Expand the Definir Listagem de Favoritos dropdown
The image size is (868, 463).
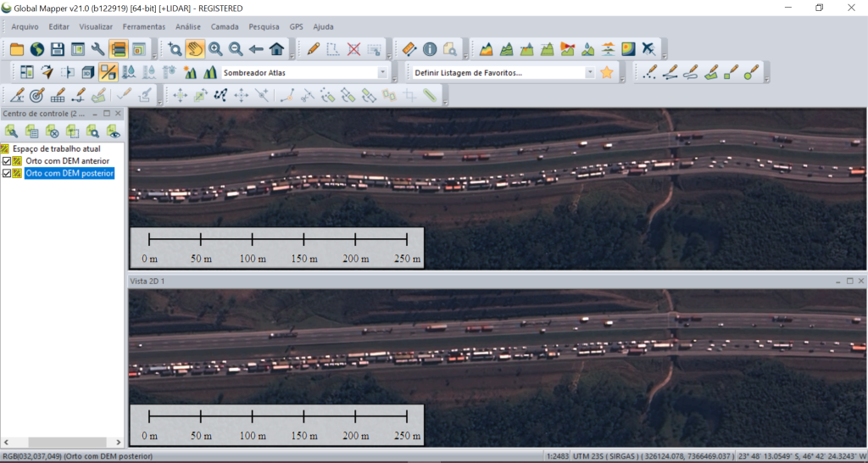point(590,73)
